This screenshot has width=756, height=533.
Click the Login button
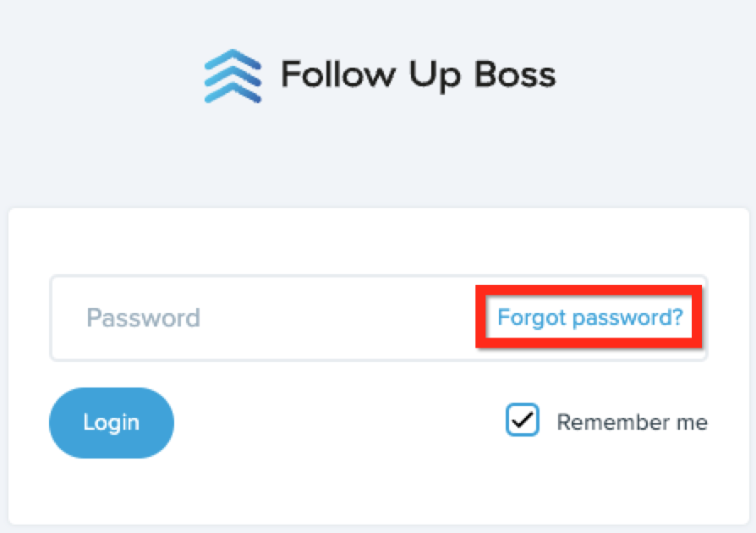click(x=112, y=422)
